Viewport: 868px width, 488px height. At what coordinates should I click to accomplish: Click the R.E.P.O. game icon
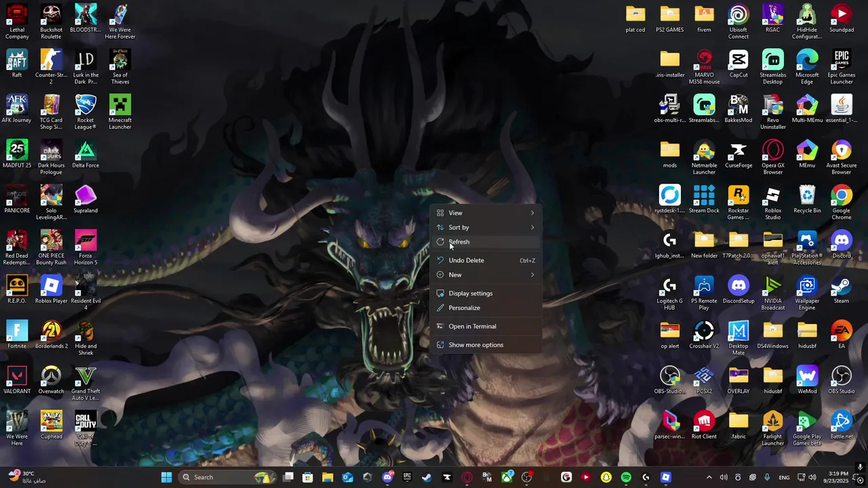pos(17,290)
